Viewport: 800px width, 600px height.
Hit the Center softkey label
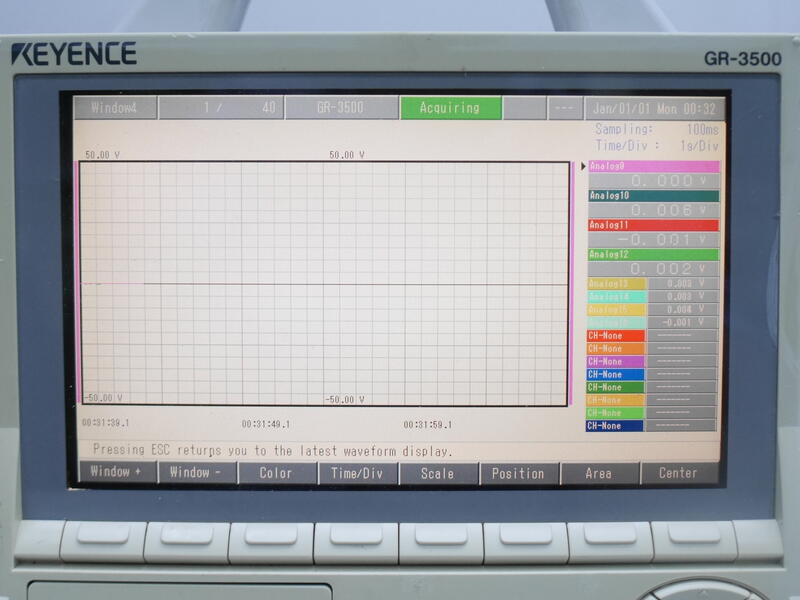click(678, 473)
